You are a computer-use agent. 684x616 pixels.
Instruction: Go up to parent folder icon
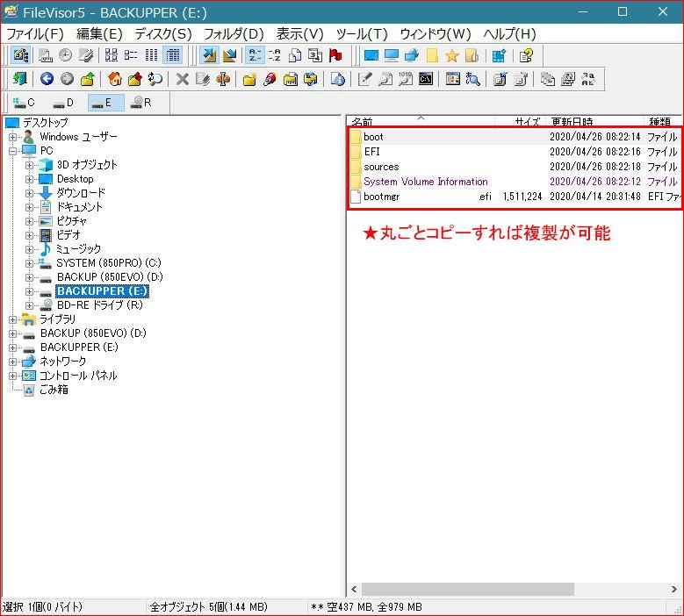point(87,79)
